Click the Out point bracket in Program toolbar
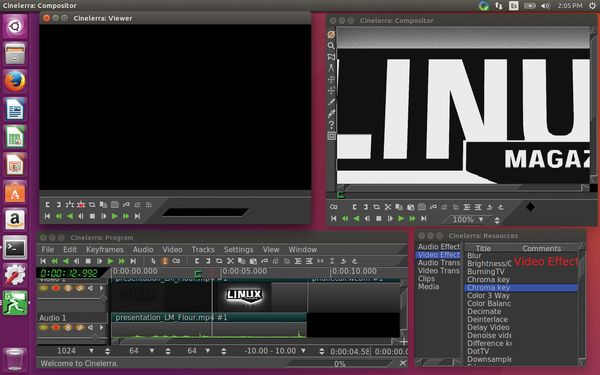The width and height of the screenshot is (600, 375). 208,261
